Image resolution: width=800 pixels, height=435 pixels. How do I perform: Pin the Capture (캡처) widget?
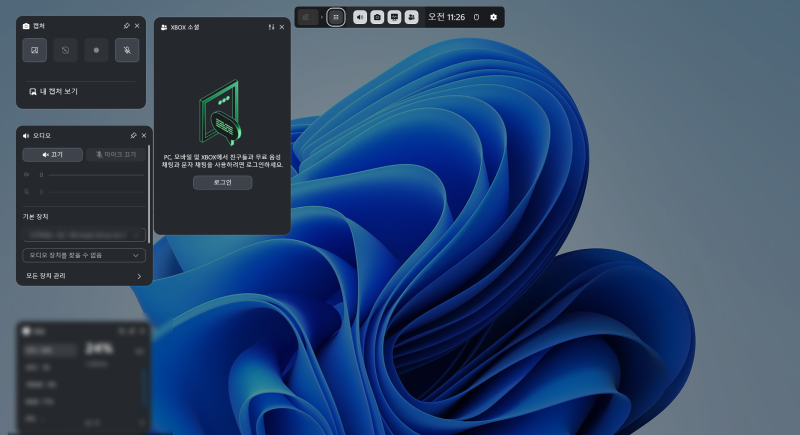pos(127,25)
